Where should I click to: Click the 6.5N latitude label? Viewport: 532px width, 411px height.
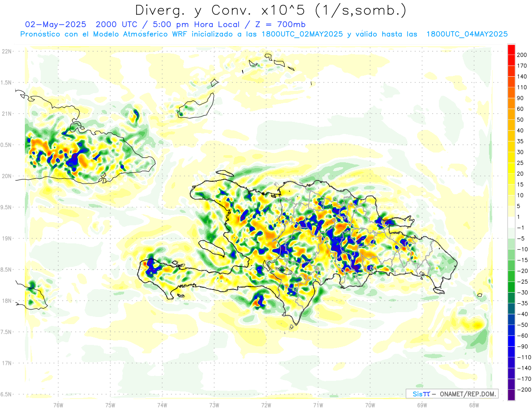click(x=7, y=394)
